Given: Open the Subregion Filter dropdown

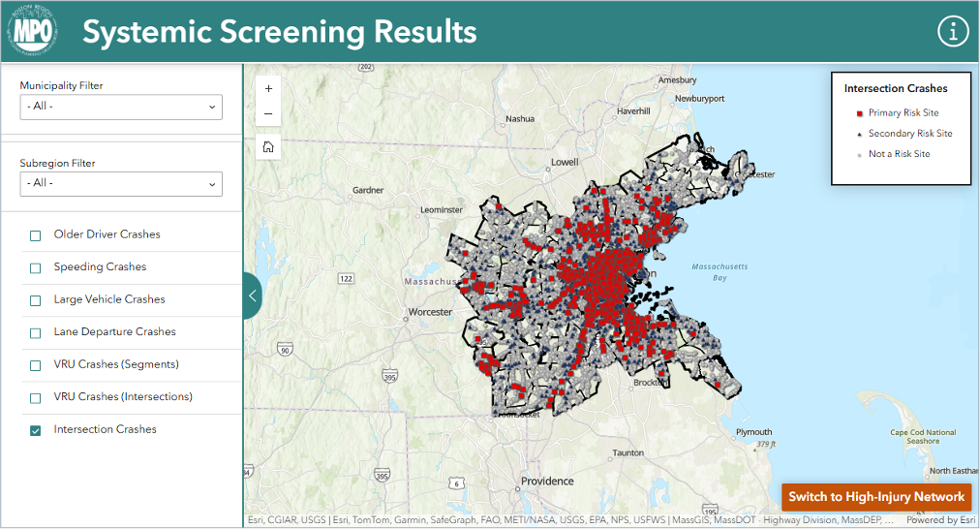Looking at the screenshot, I should [x=121, y=183].
